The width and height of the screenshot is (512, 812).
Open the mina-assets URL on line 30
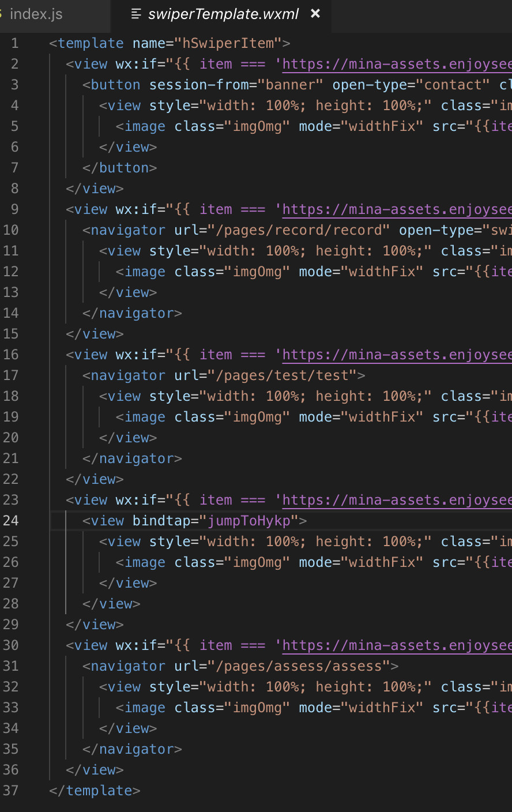397,645
